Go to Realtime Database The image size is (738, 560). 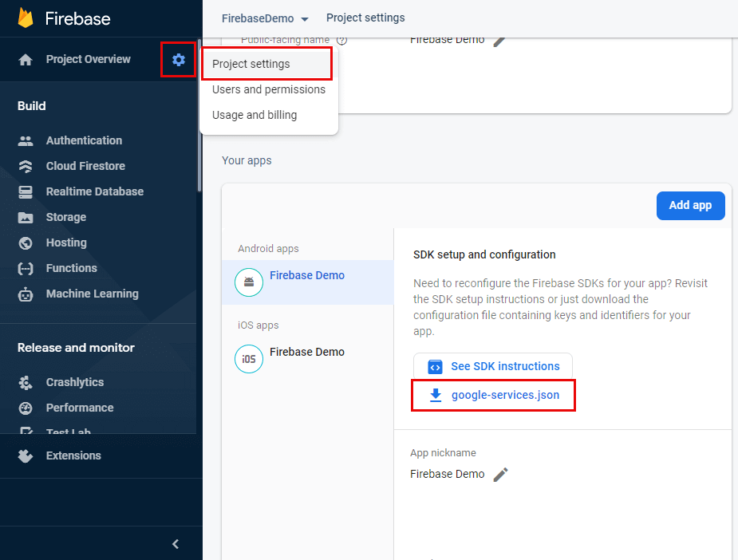(95, 191)
